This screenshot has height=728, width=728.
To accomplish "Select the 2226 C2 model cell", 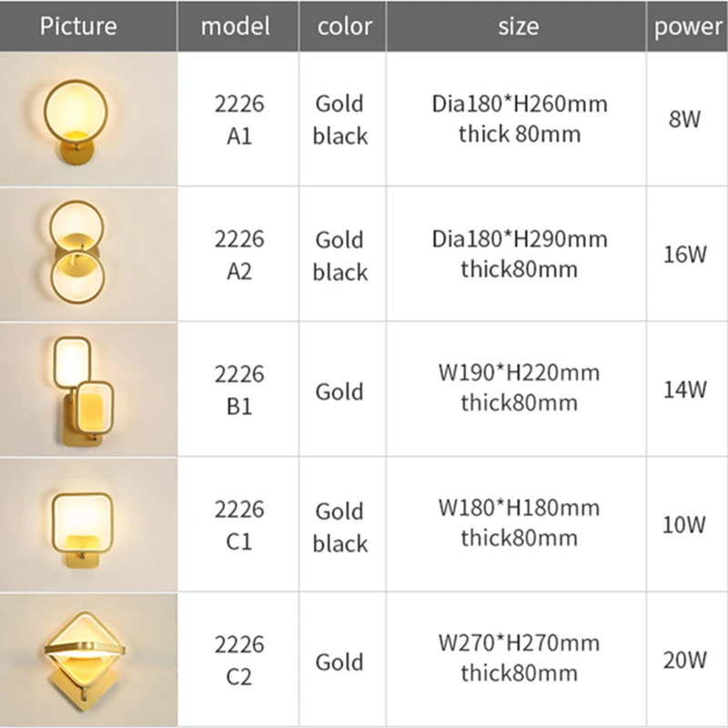I will point(238,660).
